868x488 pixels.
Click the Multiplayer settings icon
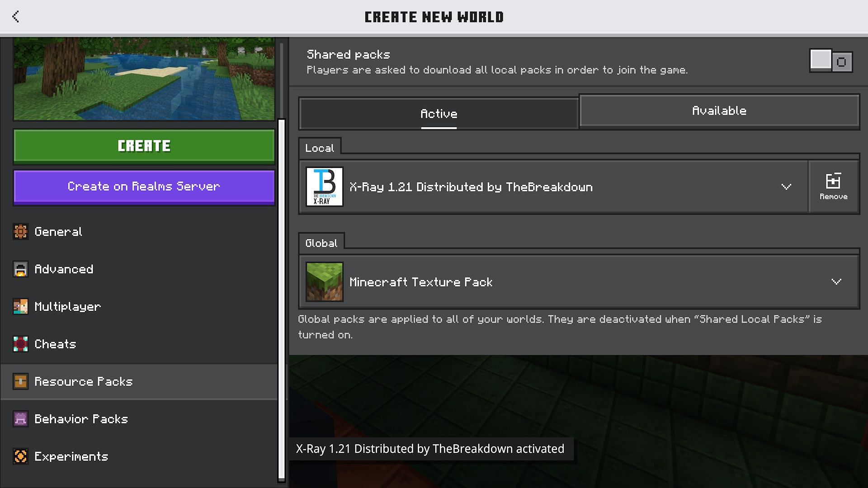[21, 305]
